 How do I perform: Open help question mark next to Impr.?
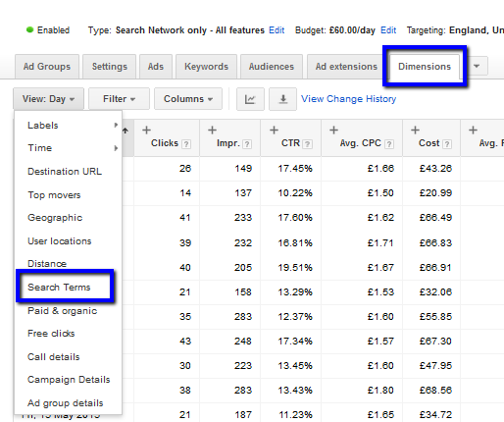[247, 144]
